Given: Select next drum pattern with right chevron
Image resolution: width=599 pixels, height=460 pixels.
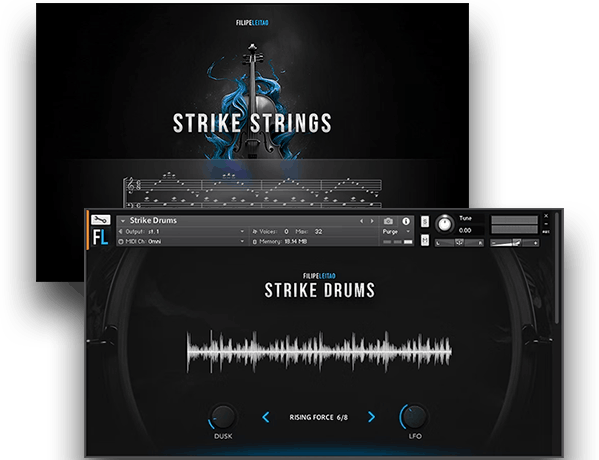Looking at the screenshot, I should 371,417.
